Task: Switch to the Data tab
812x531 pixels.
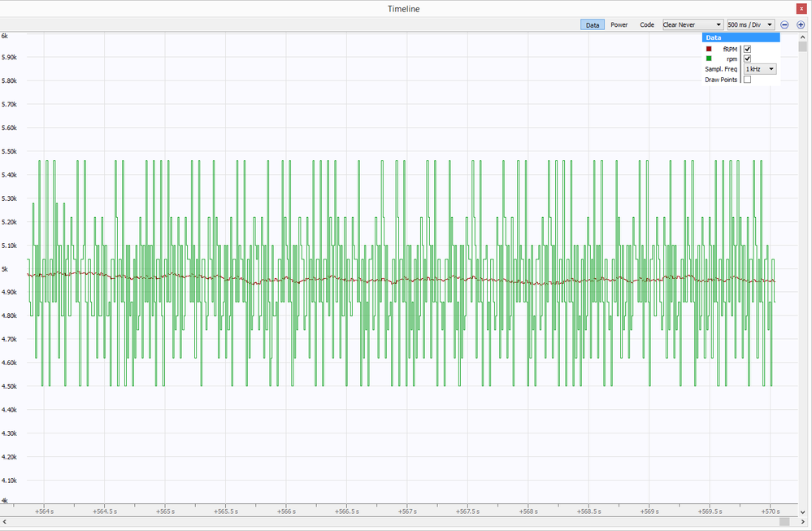Action: pyautogui.click(x=593, y=25)
